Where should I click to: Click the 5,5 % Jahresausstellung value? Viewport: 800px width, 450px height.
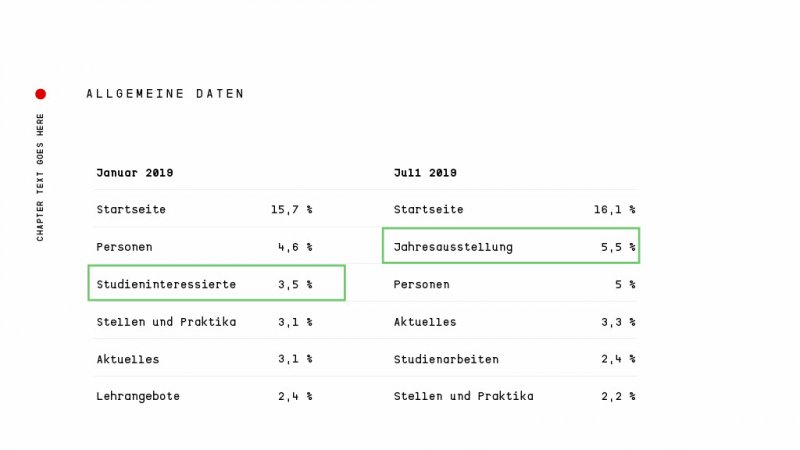pos(618,247)
